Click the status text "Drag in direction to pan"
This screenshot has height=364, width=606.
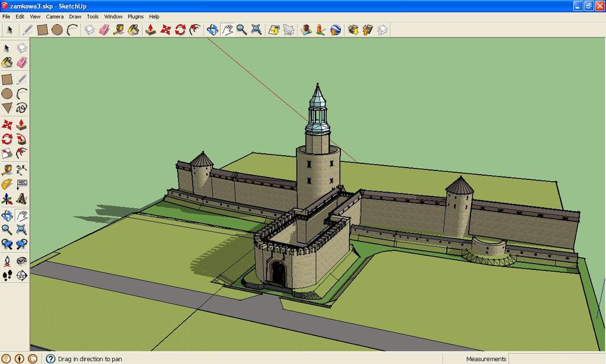(90, 359)
